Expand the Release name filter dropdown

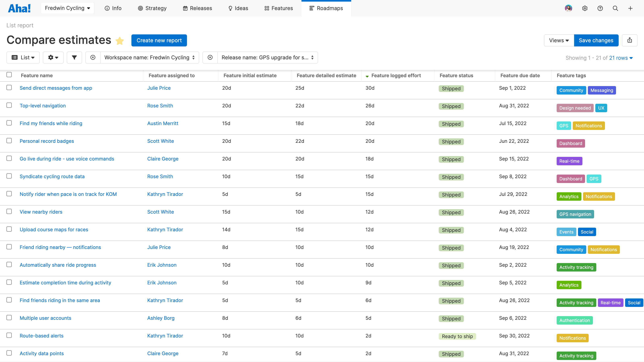tap(312, 58)
